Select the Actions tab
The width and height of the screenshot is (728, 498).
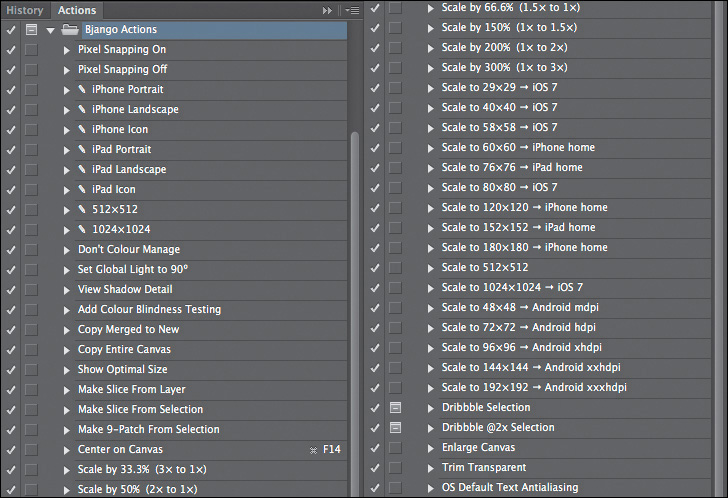tap(77, 10)
